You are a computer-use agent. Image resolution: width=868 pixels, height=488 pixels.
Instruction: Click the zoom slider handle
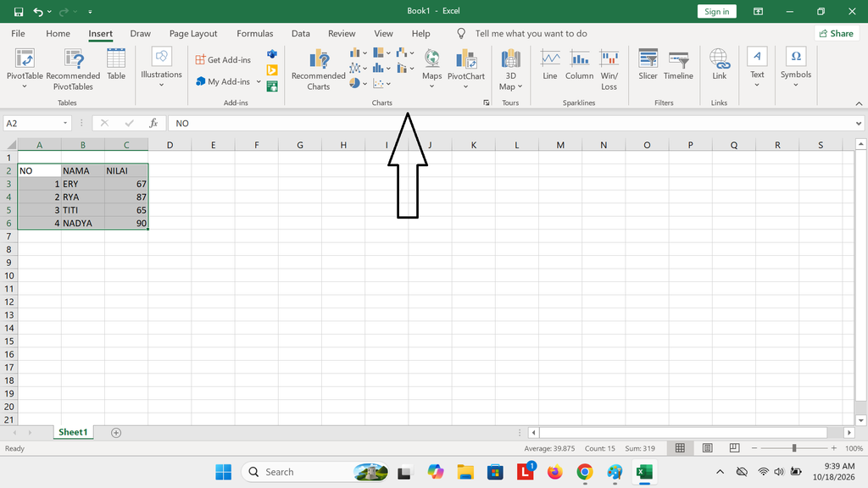[793, 448]
